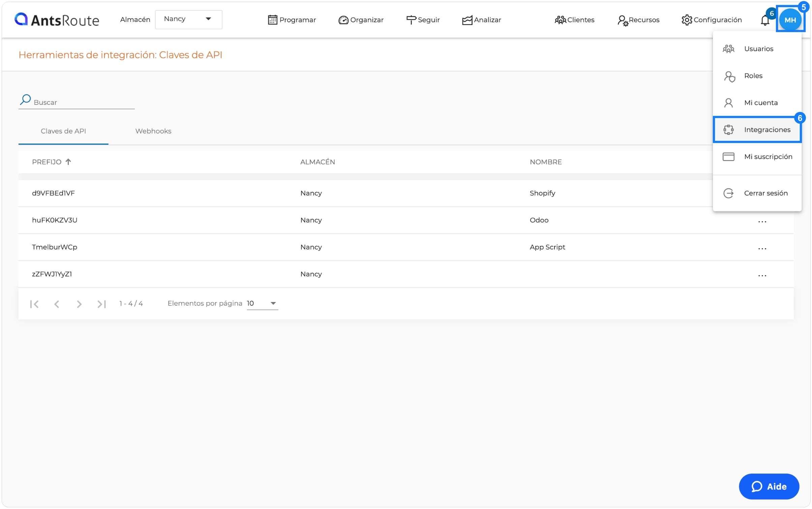Click the Programar calendar icon
Screen dimensions: 812x509
[272, 20]
